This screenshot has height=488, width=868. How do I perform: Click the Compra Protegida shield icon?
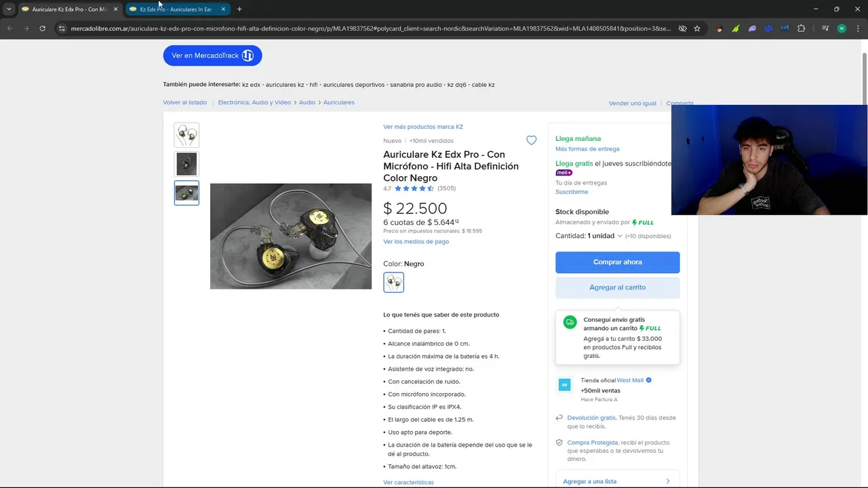559,443
